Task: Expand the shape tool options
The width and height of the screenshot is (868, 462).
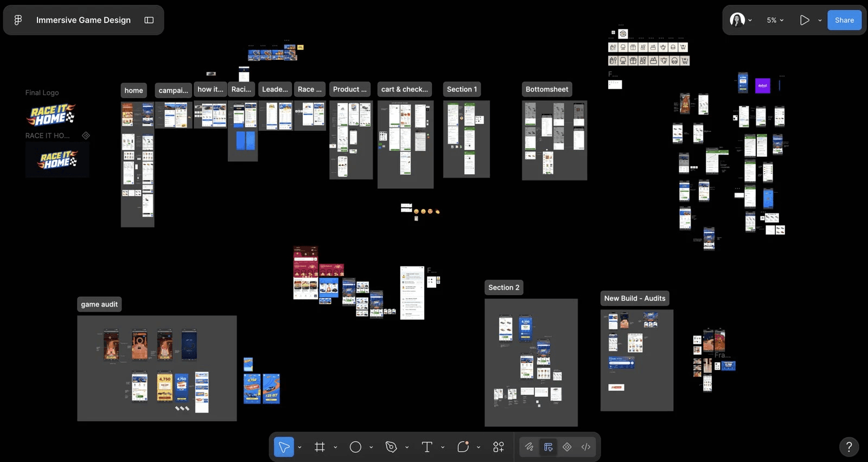Action: tap(371, 447)
